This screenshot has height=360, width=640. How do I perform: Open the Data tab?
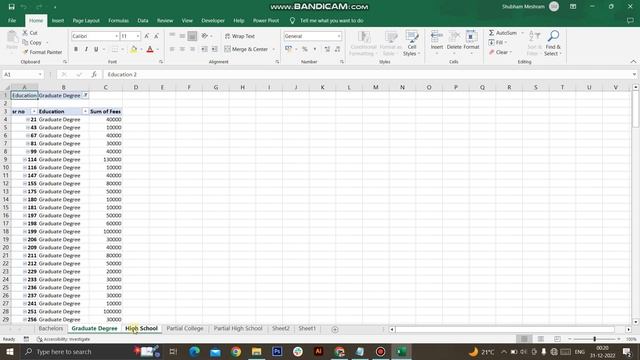143,20
